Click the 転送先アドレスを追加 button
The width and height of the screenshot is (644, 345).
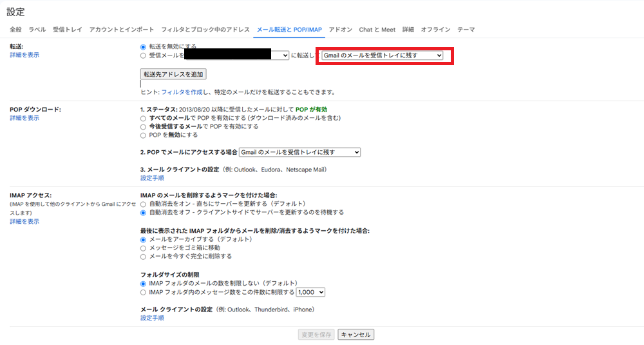point(173,75)
